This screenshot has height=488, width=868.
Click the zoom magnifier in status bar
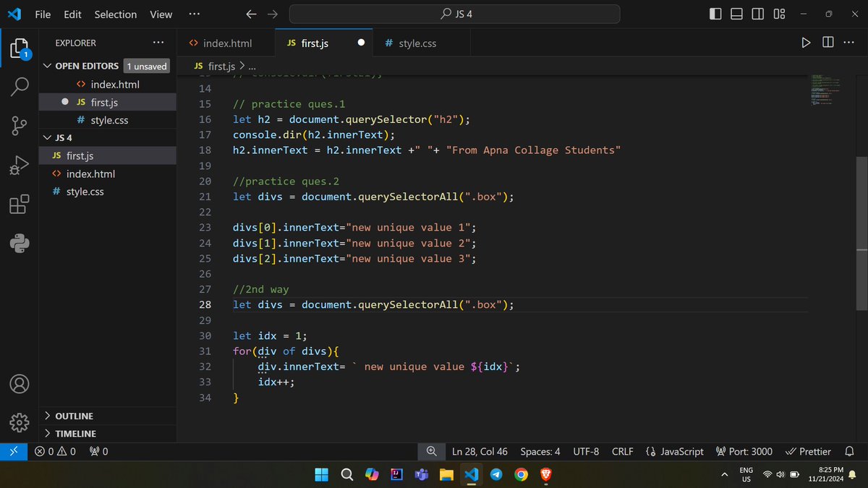click(x=432, y=451)
